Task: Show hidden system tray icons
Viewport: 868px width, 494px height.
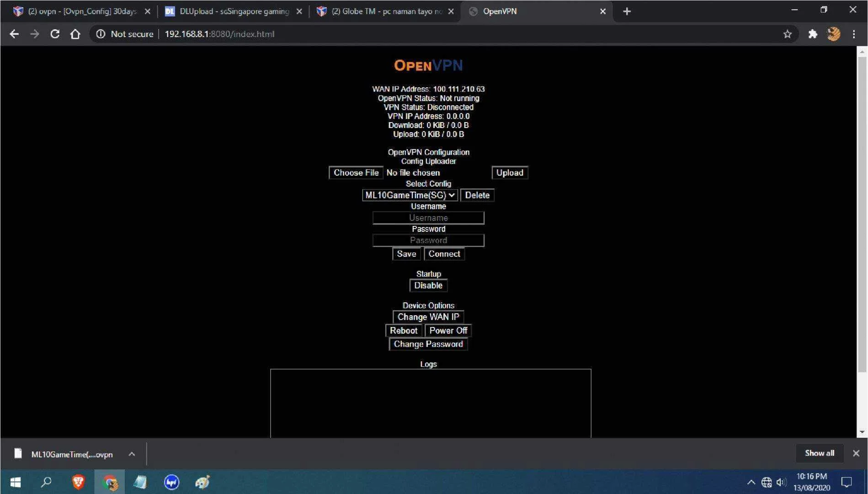Action: pos(751,482)
